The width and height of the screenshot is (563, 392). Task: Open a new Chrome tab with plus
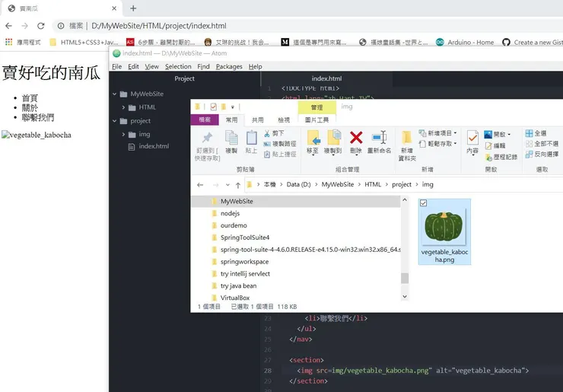click(133, 8)
